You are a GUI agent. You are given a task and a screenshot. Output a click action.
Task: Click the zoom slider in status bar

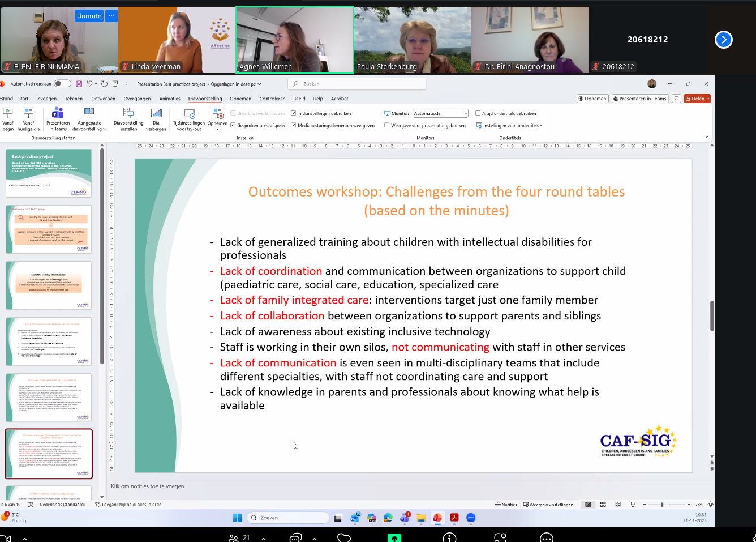click(663, 505)
